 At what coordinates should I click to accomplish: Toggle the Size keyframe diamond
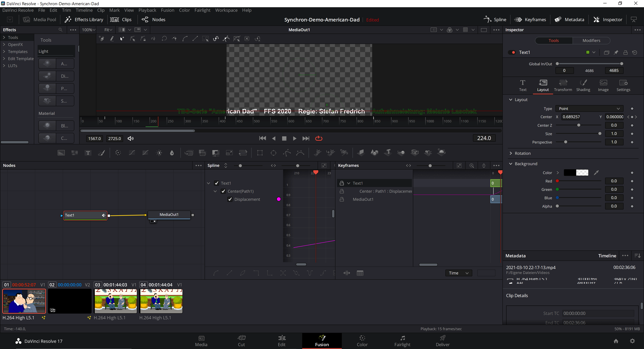point(632,134)
